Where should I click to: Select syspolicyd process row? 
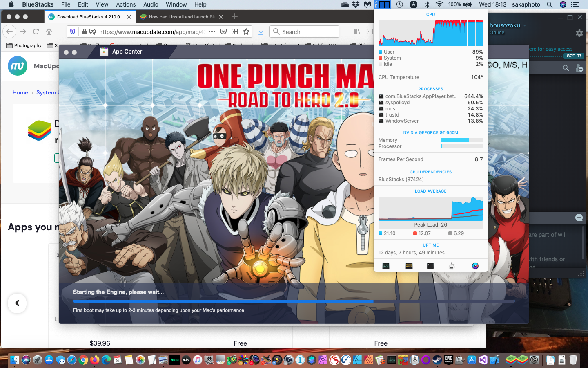point(431,103)
